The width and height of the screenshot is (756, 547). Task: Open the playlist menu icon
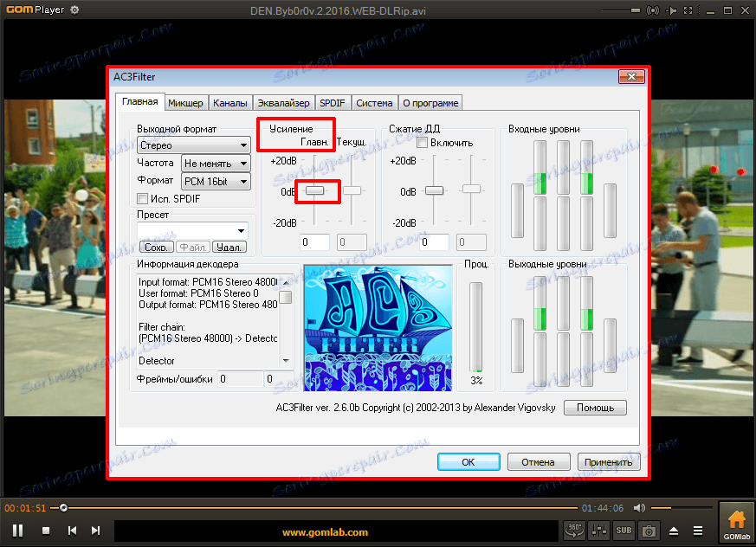pyautogui.click(x=698, y=531)
